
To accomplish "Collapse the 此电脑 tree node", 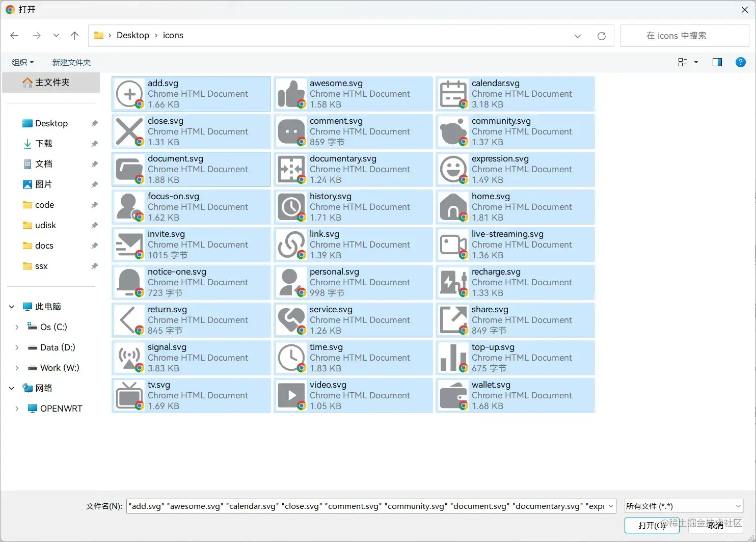I will click(x=12, y=307).
